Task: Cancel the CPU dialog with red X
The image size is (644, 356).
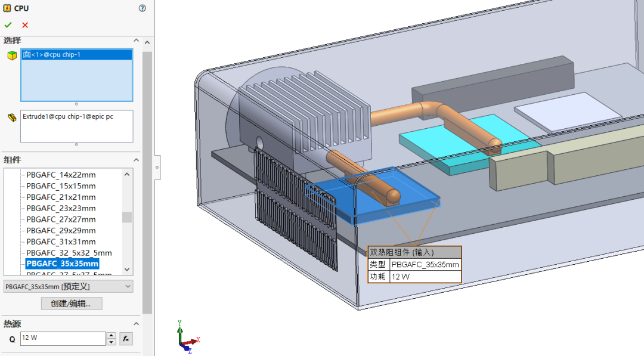Action: point(24,24)
